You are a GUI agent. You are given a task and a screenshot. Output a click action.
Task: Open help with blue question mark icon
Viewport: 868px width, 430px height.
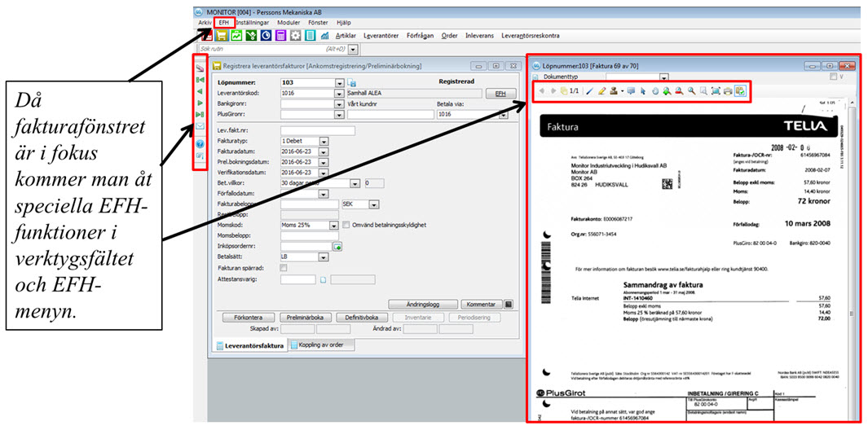[x=200, y=144]
